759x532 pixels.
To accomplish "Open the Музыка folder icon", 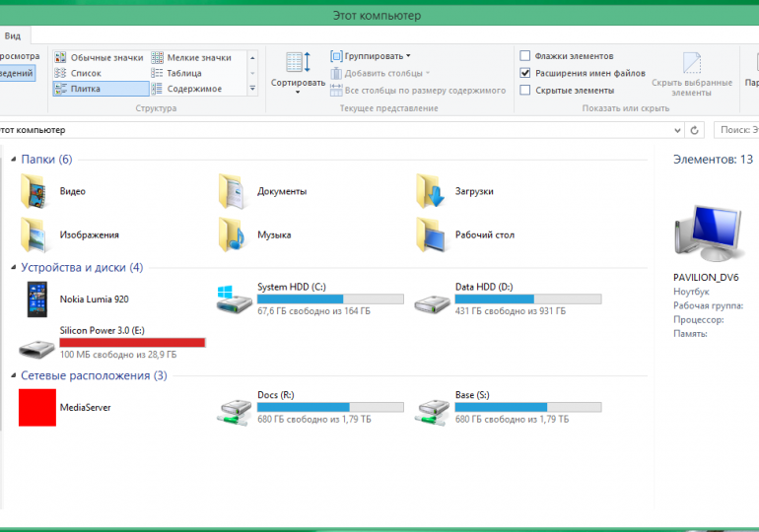I will tap(232, 234).
